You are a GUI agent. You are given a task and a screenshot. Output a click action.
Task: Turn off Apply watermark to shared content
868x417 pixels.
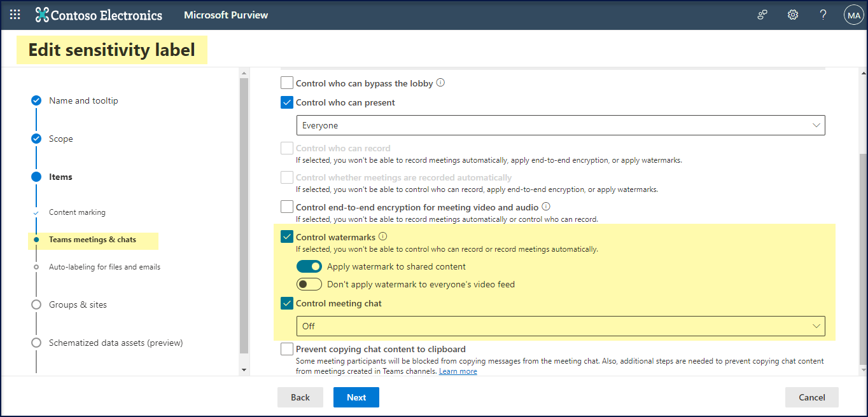click(x=309, y=267)
